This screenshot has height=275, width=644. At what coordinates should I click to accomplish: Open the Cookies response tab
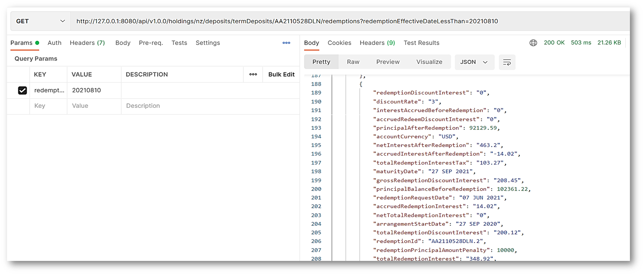coord(339,43)
